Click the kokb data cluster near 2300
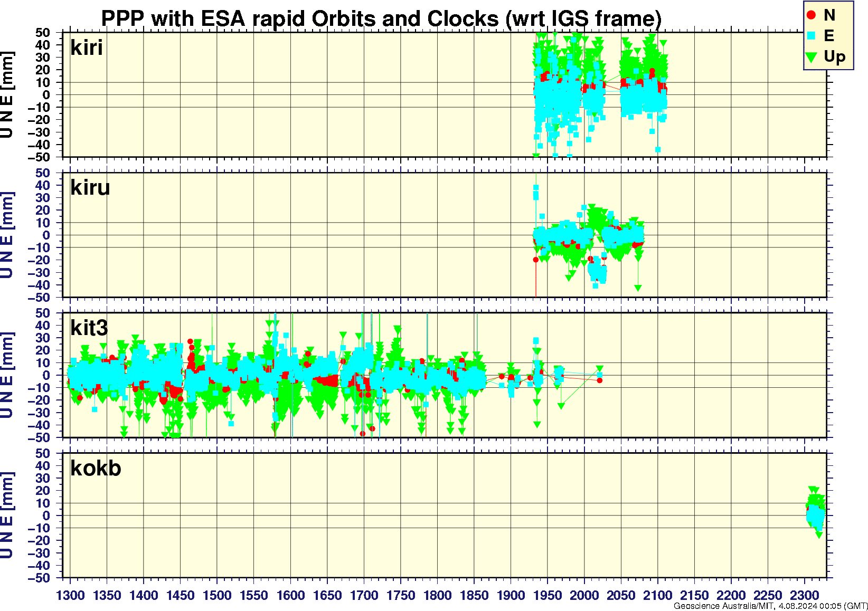The image size is (868, 611). click(x=815, y=512)
